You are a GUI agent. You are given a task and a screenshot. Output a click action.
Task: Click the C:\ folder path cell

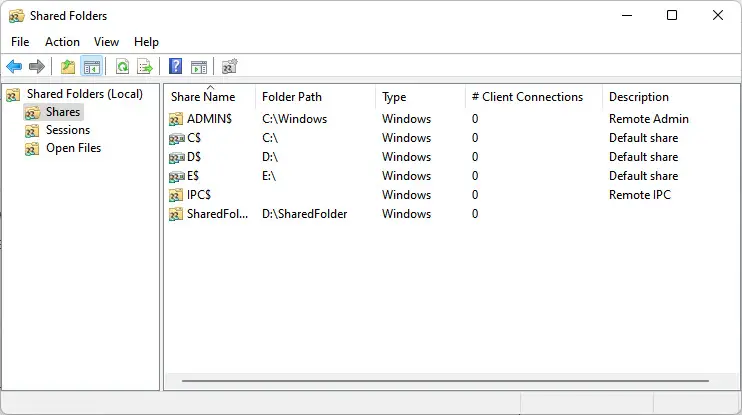tap(270, 138)
